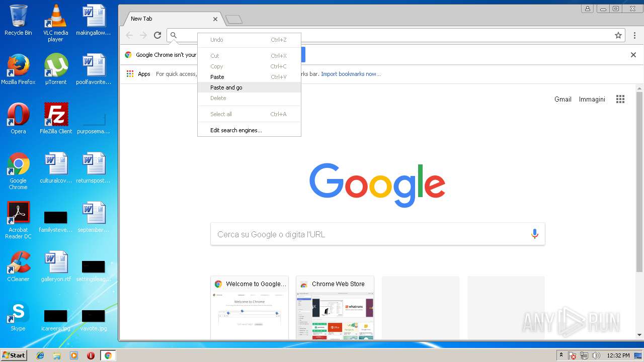Click the Apps shortcut in bookmarks bar
The width and height of the screenshot is (644, 362).
138,74
